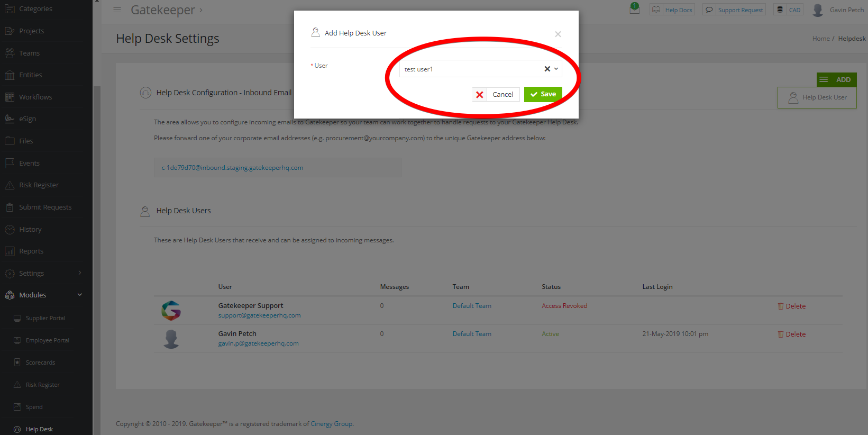Viewport: 868px width, 435px height.
Task: Click the History clock icon
Action: 10,229
